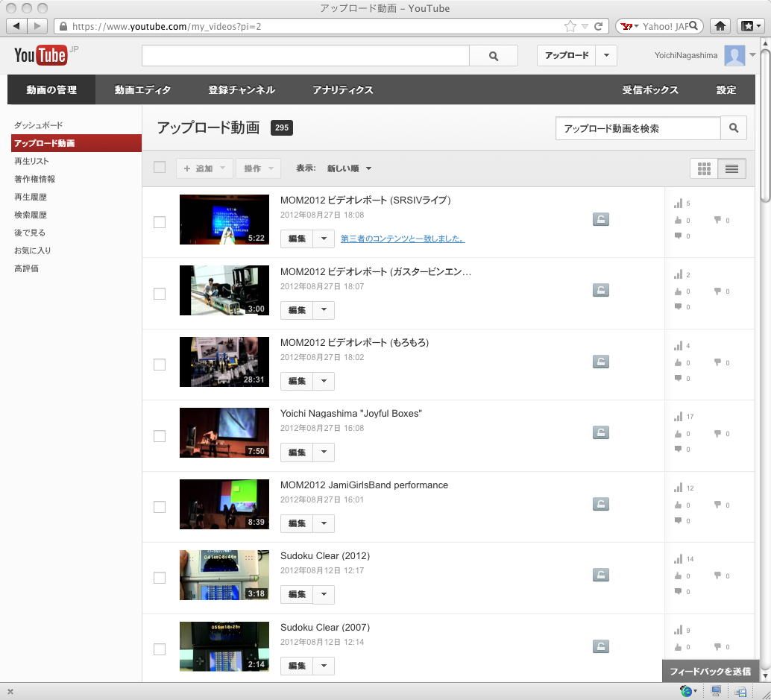Check the box for Joyful Boxes video
771x700 pixels.
tap(160, 436)
